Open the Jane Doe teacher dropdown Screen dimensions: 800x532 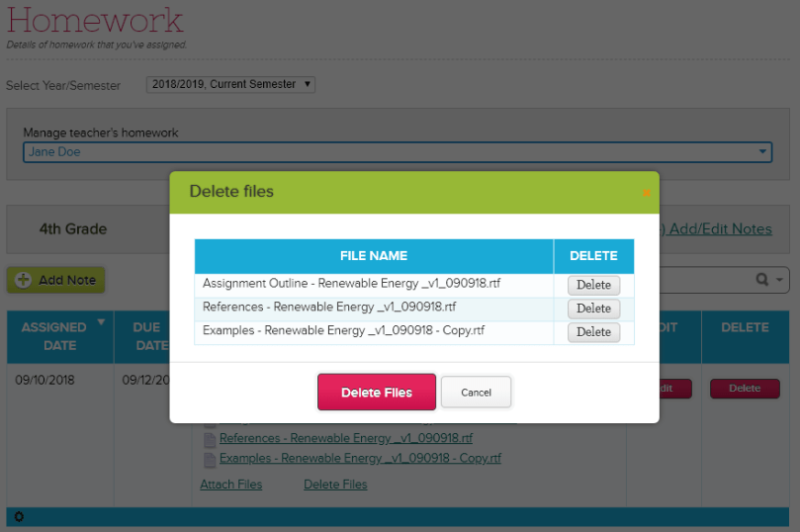(398, 152)
